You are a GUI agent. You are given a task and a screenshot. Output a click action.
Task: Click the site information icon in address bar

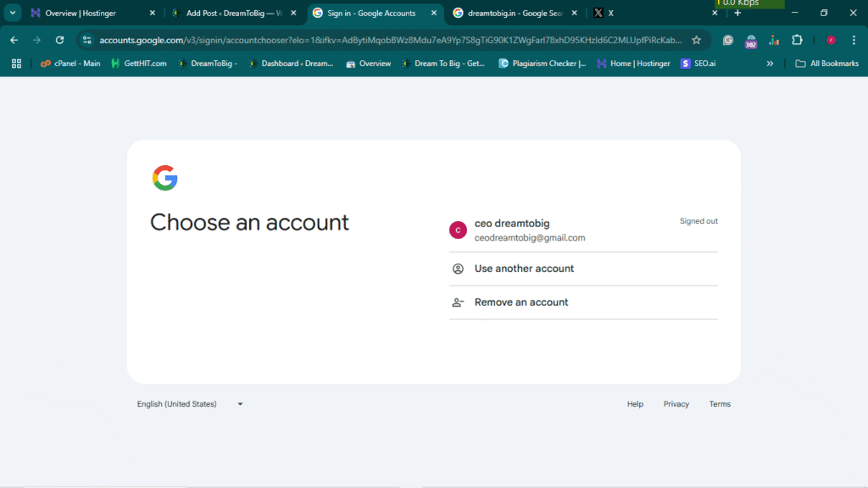coord(86,40)
